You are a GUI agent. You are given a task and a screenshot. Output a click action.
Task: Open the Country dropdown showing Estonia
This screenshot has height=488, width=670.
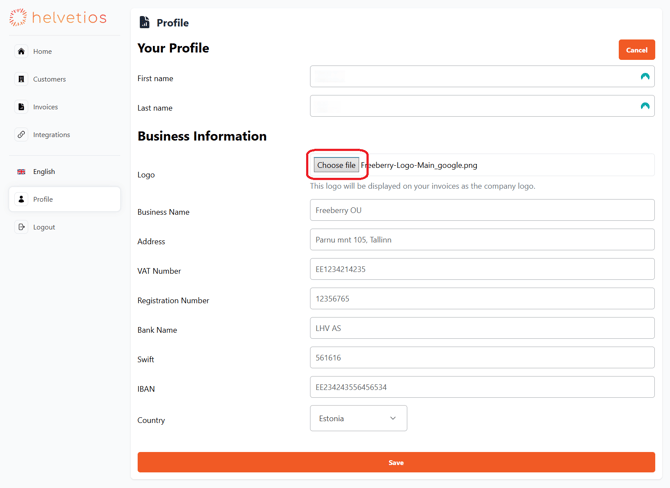[358, 418]
